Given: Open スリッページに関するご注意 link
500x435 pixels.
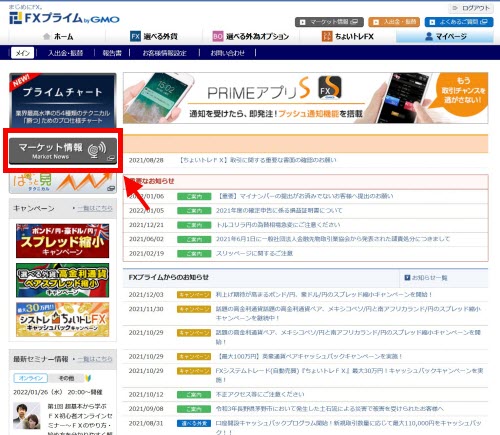Looking at the screenshot, I should (x=254, y=253).
